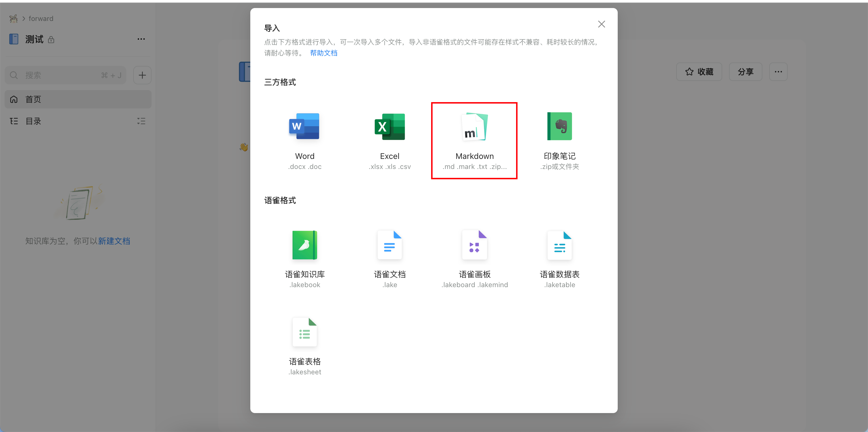Select the Word import format icon
This screenshot has width=868, height=432.
tap(304, 127)
